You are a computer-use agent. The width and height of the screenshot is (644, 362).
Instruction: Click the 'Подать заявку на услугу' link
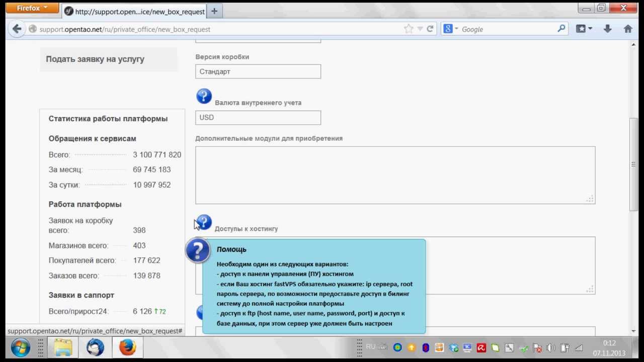coord(95,59)
